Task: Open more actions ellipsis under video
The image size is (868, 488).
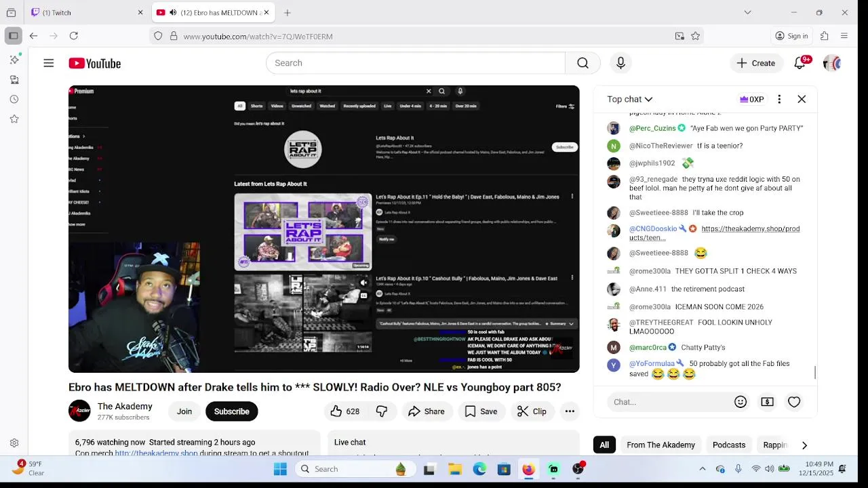Action: coord(570,411)
